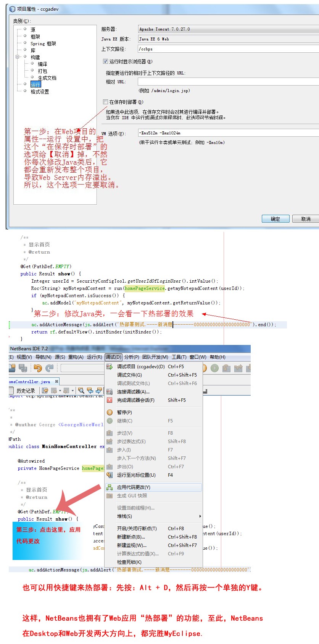Open the 运行 menu in the menu bar
The image size is (319, 644).
94,357
